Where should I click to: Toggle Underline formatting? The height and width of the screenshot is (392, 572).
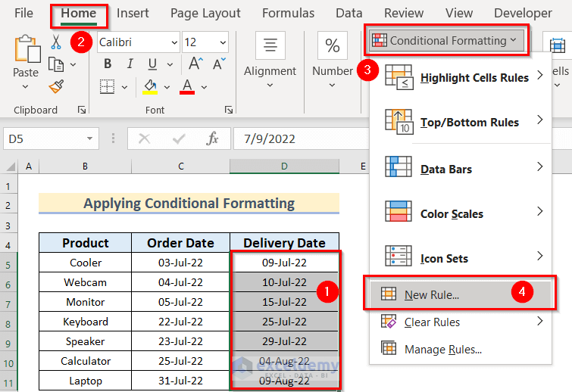pyautogui.click(x=152, y=64)
